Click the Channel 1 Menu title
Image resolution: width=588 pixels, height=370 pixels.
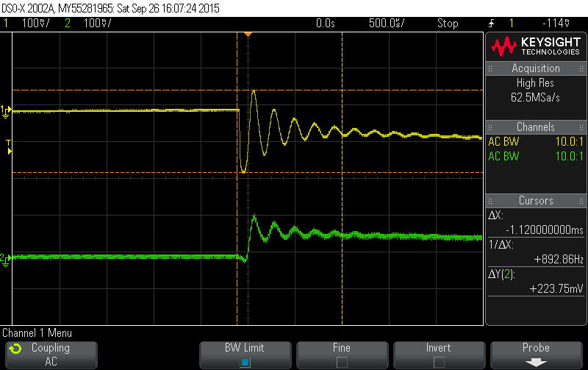tap(37, 332)
